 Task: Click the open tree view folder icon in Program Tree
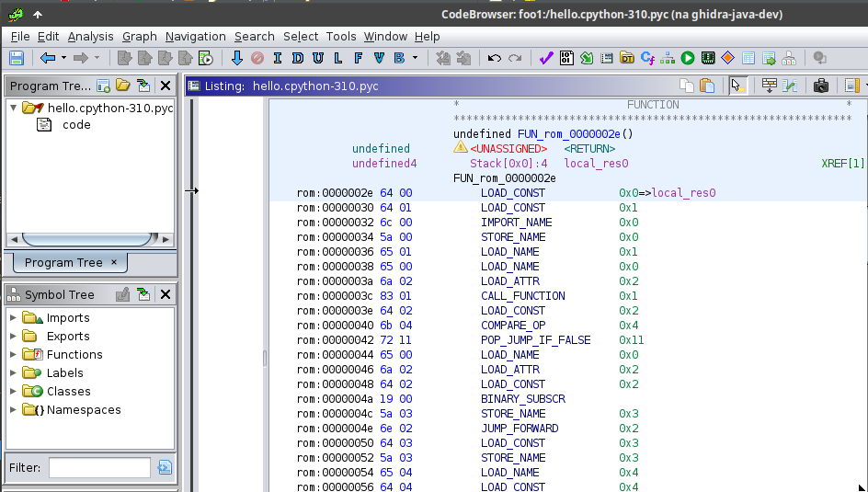click(123, 86)
